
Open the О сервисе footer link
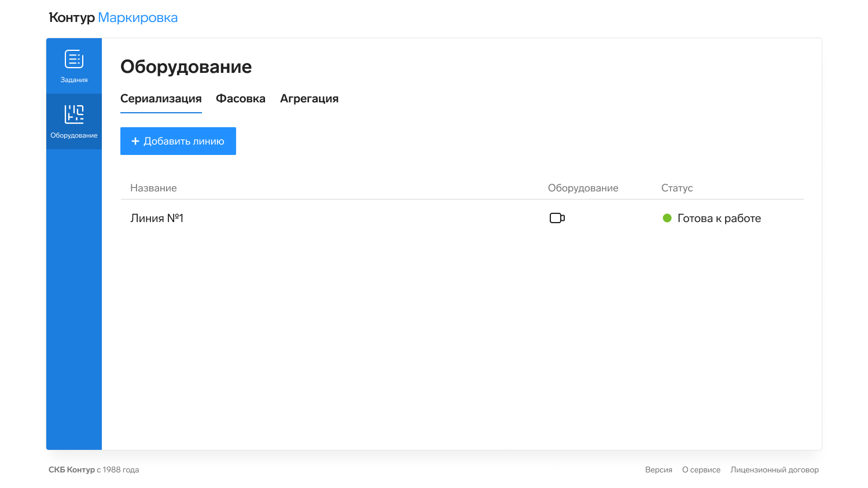tap(701, 469)
